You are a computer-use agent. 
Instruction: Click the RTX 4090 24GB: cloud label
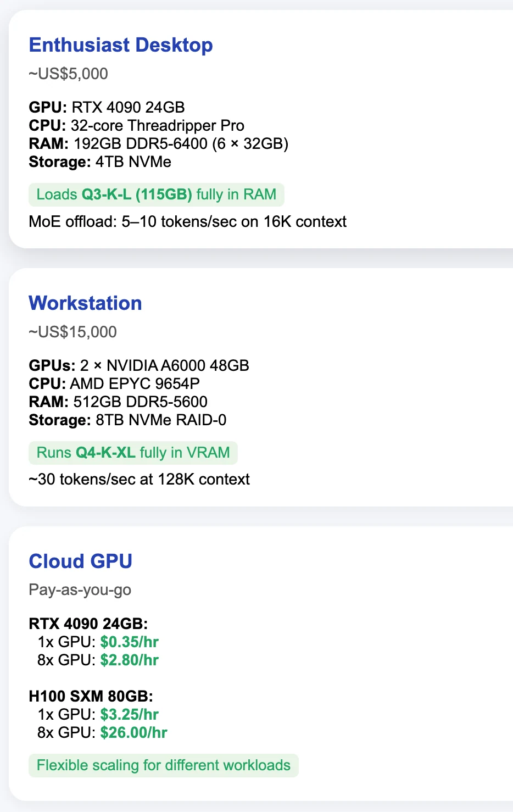pos(88,624)
